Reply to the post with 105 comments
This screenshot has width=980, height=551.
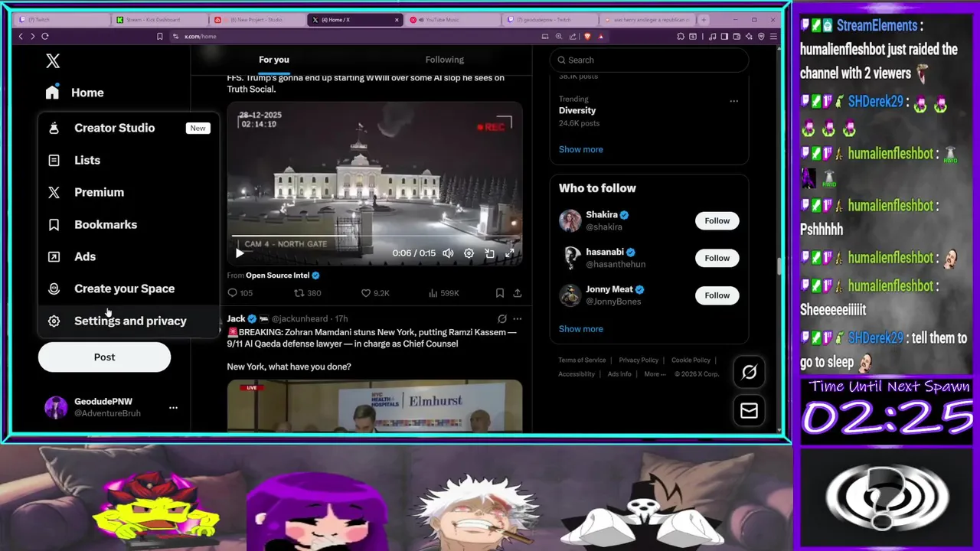(x=240, y=293)
